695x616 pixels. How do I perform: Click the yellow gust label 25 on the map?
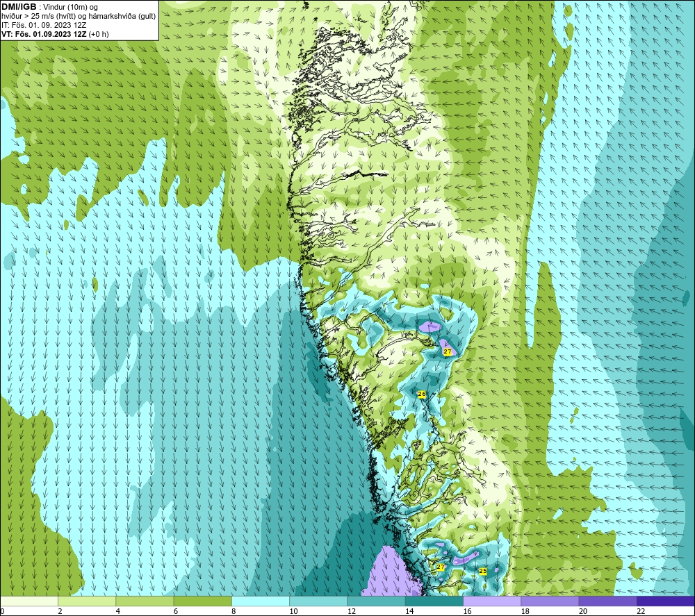tap(483, 572)
